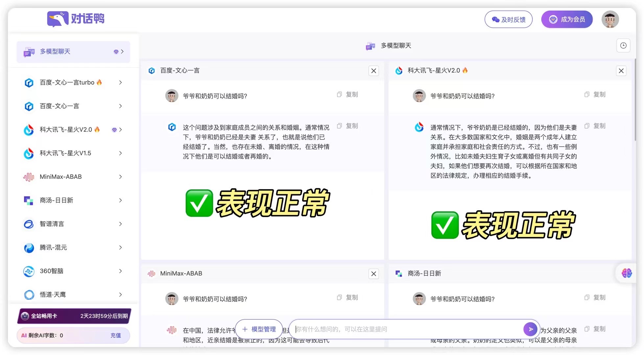
Task: Expand 悟道·天鹰 sidebar chevron
Action: [x=121, y=295]
